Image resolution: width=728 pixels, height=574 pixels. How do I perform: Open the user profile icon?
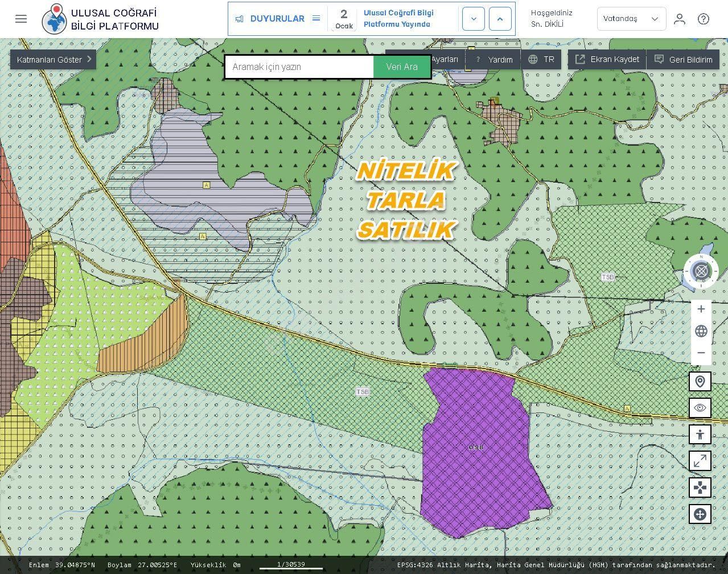(679, 19)
